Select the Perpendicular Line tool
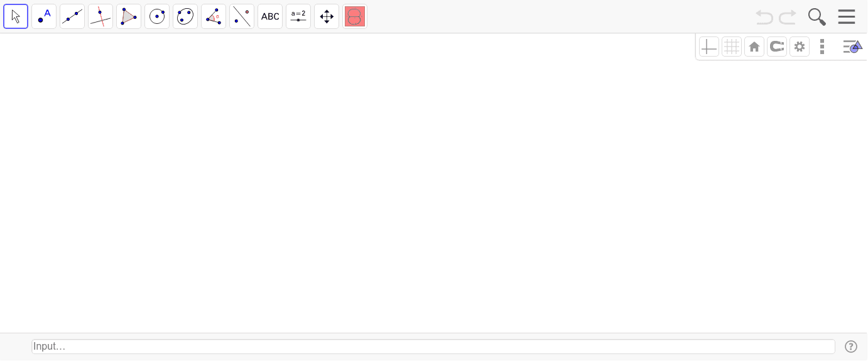This screenshot has width=868, height=361. click(100, 16)
